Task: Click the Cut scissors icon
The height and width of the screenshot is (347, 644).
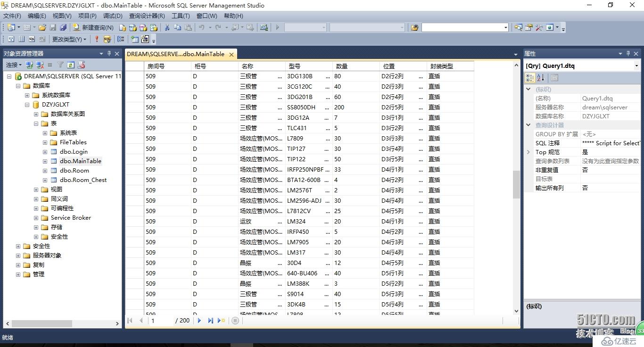Action: pos(167,27)
